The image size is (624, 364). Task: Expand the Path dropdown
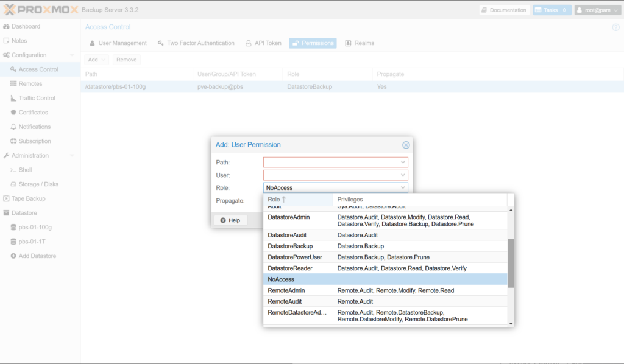point(403,163)
